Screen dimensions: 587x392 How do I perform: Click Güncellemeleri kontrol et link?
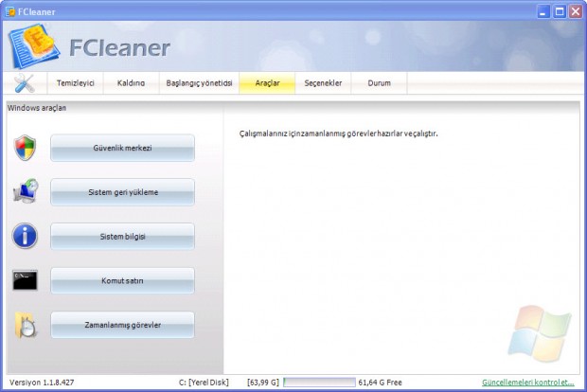[x=528, y=383]
